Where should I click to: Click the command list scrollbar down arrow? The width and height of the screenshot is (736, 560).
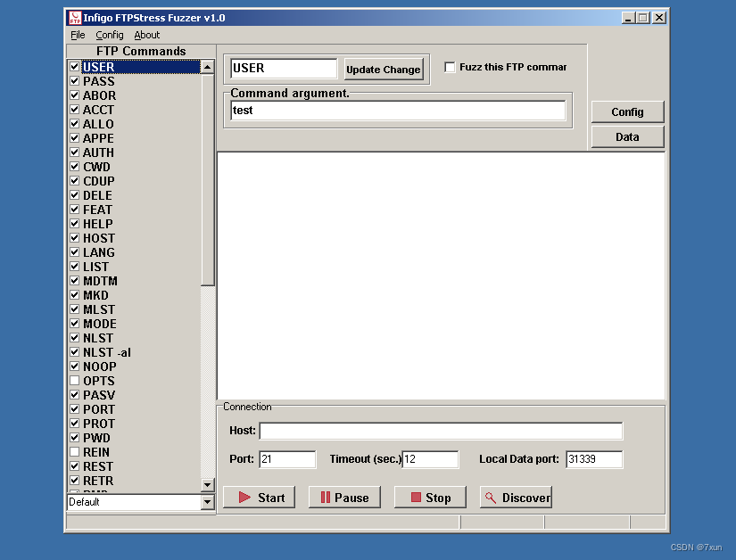point(206,484)
